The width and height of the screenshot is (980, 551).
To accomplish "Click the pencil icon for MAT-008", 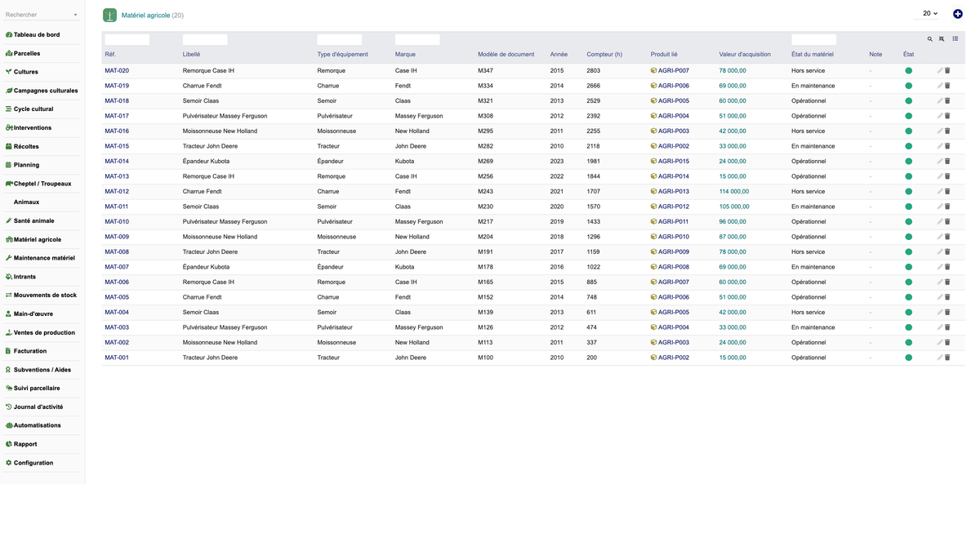I will [x=940, y=252].
